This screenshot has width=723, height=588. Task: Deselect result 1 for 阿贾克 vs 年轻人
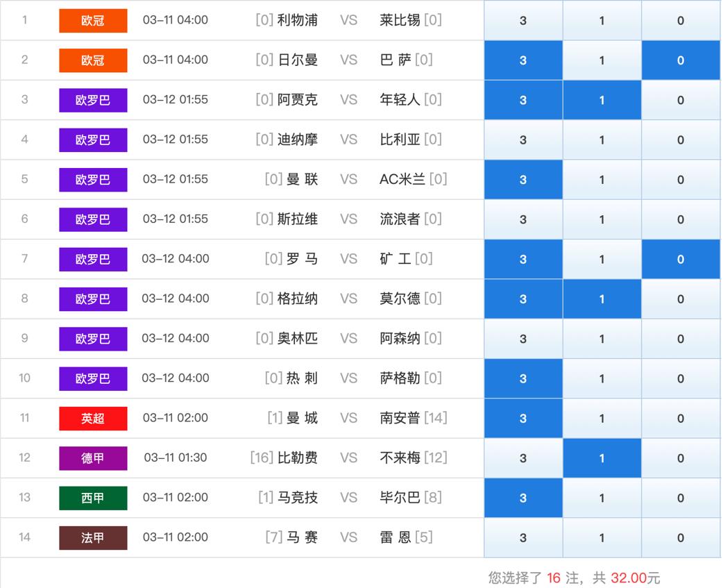point(602,100)
